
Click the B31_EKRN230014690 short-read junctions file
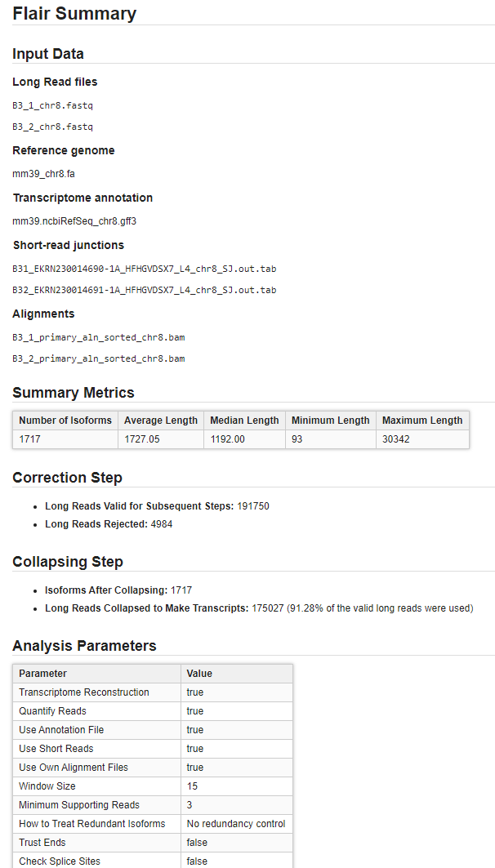(145, 269)
